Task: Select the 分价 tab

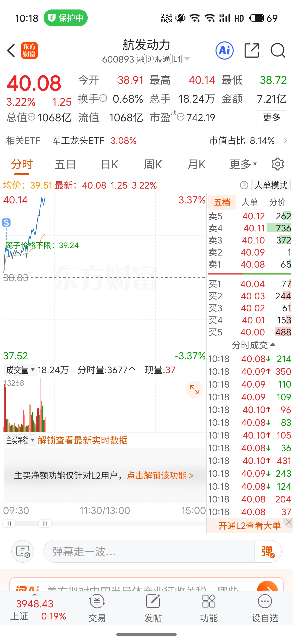Action: (x=277, y=202)
